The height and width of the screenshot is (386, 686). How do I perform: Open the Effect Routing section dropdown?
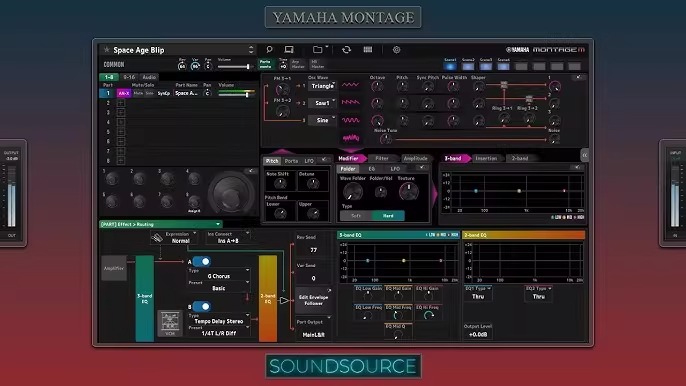coord(161,224)
